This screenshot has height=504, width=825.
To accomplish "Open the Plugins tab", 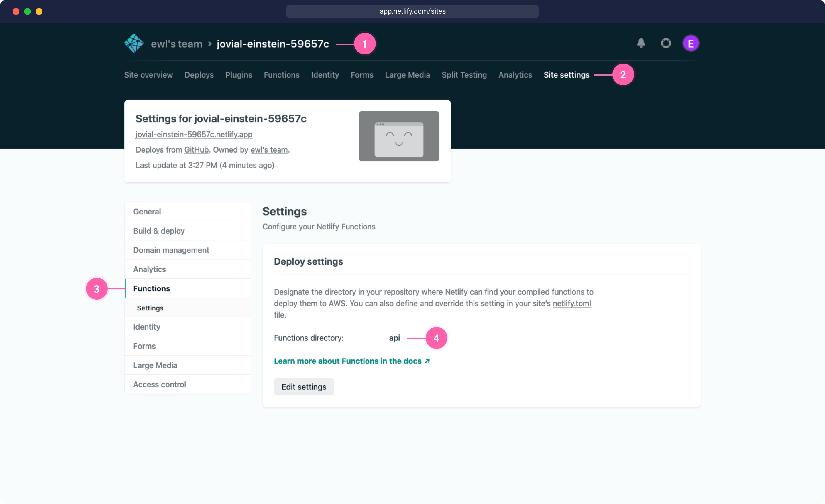I will [238, 75].
